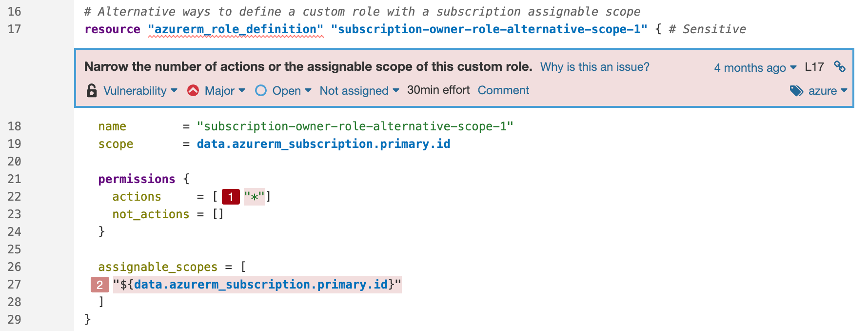The width and height of the screenshot is (868, 331).
Task: Click the Vulnerability lock icon
Action: pyautogui.click(x=91, y=90)
